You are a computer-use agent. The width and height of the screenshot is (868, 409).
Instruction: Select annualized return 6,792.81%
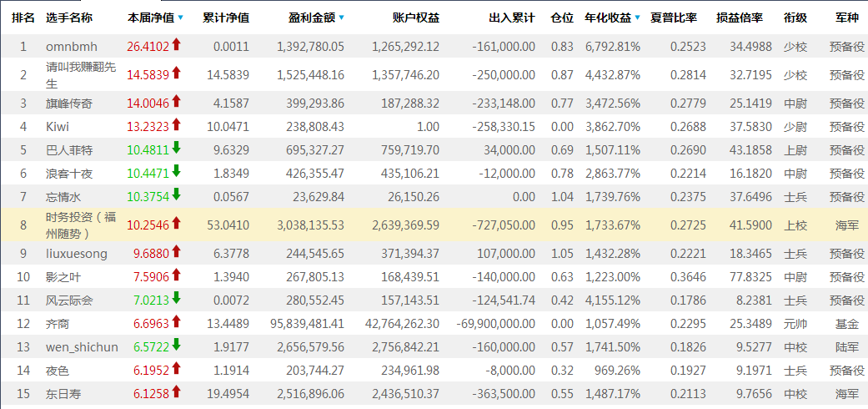pos(613,47)
